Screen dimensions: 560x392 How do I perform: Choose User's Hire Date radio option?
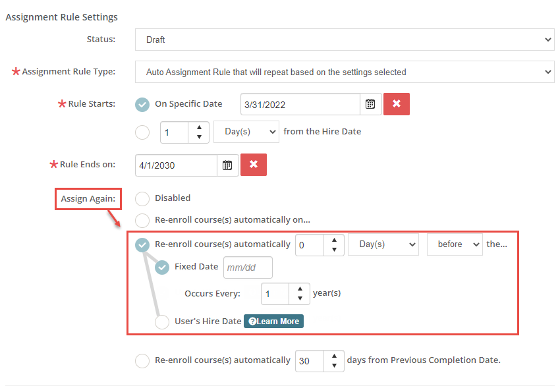point(162,322)
